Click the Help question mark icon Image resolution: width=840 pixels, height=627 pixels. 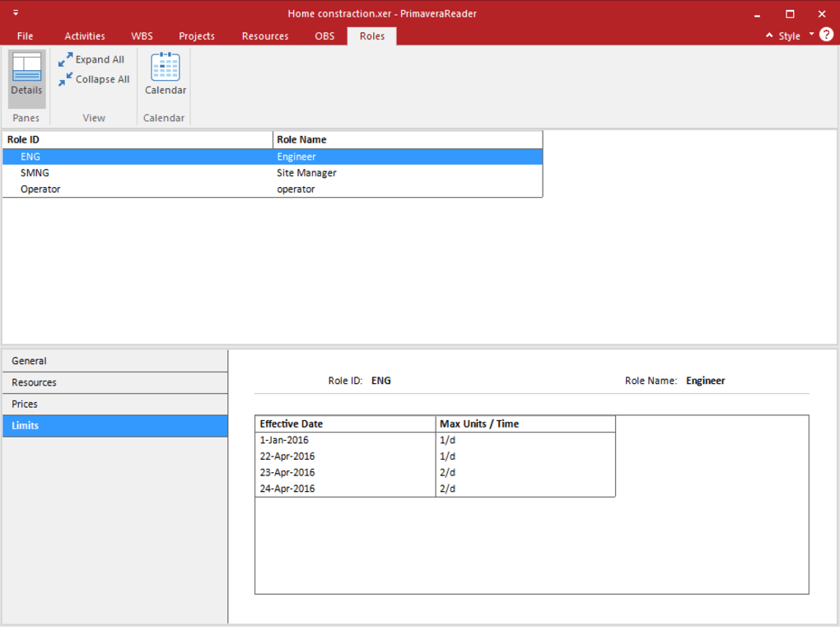pos(826,35)
